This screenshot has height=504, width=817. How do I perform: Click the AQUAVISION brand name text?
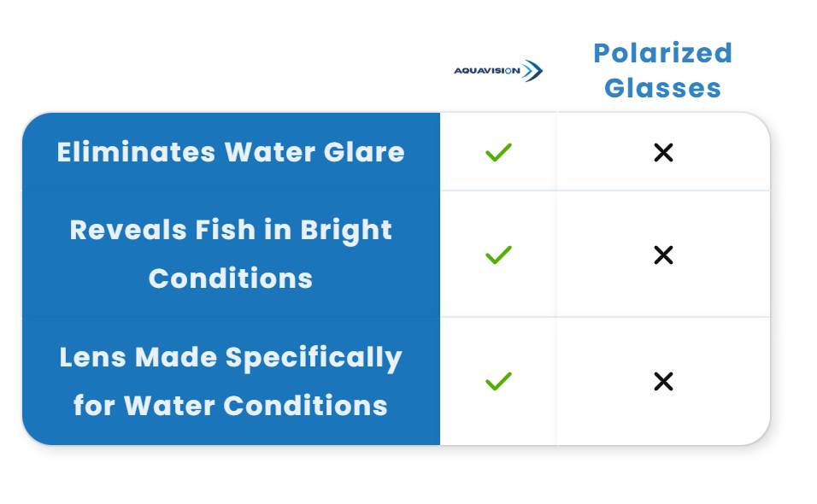click(486, 71)
